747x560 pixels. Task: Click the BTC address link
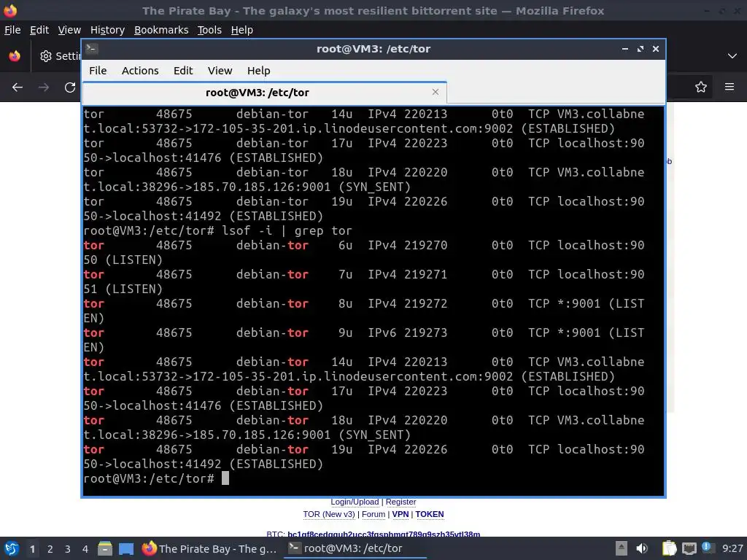click(384, 534)
